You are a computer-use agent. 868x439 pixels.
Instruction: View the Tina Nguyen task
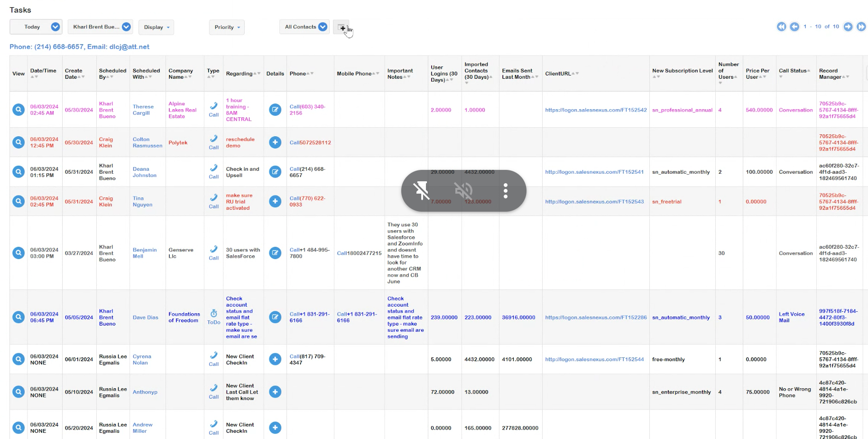tap(18, 201)
